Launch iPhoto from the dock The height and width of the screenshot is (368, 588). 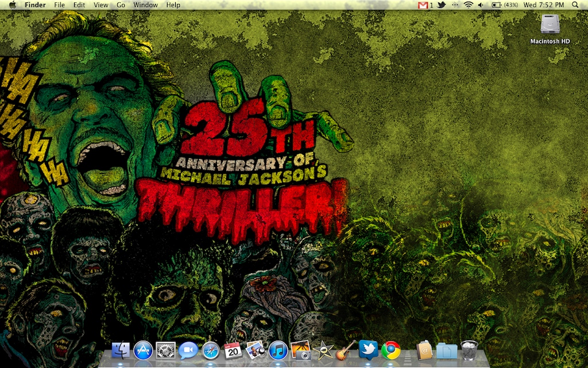pos(301,350)
